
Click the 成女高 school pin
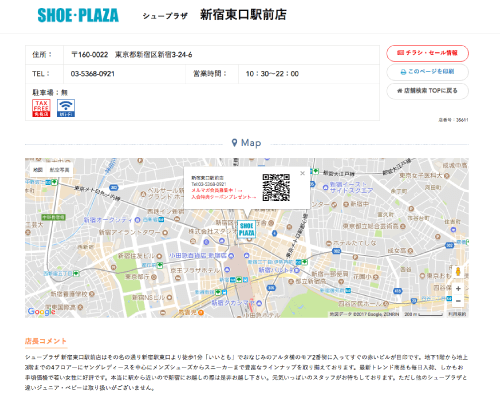(x=410, y=251)
